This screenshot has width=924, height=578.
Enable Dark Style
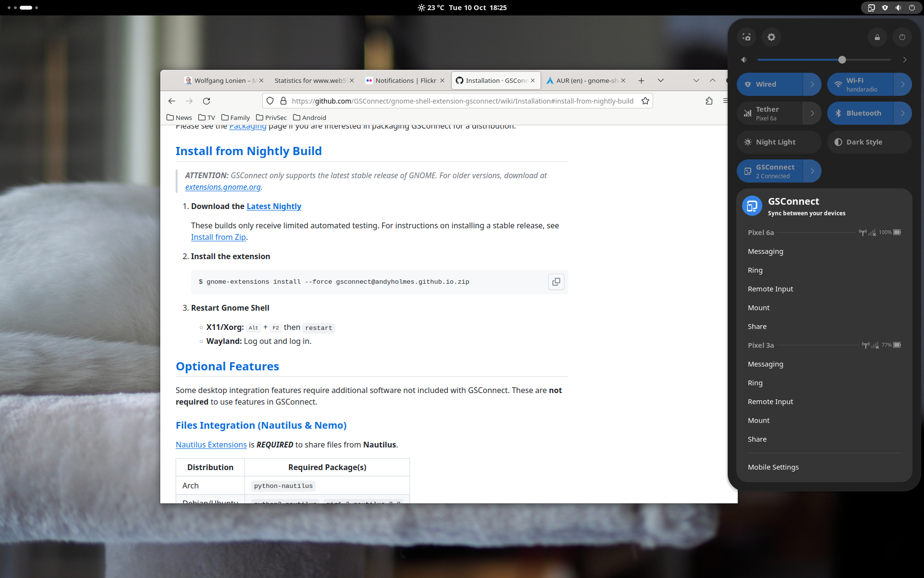pos(869,142)
